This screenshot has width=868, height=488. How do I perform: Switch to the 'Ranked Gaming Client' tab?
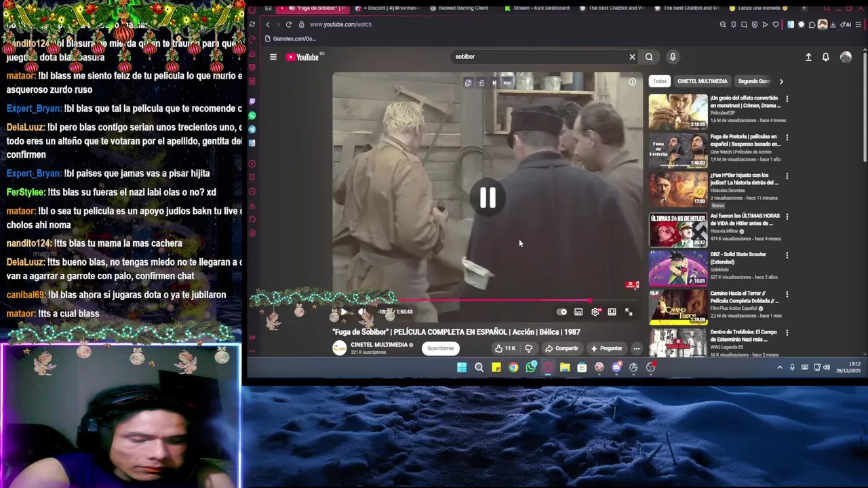(461, 8)
